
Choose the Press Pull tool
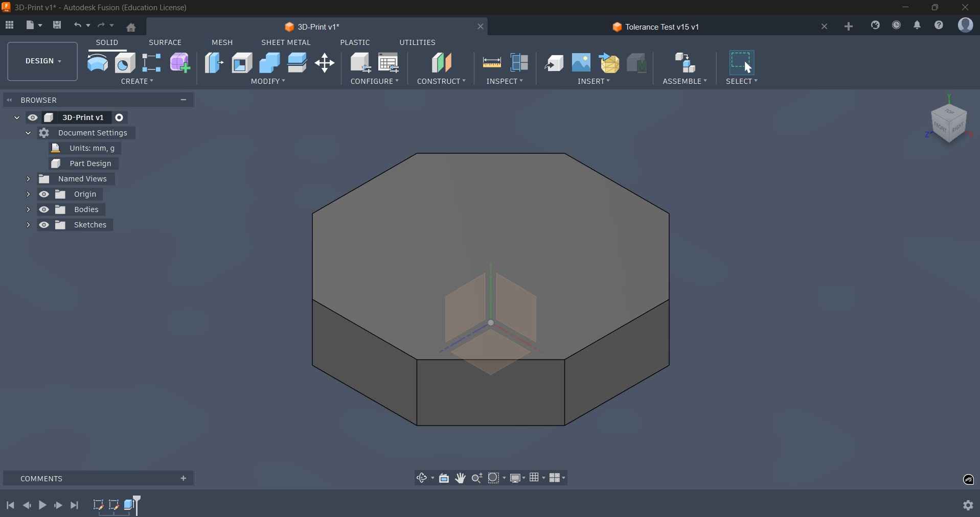click(x=214, y=63)
